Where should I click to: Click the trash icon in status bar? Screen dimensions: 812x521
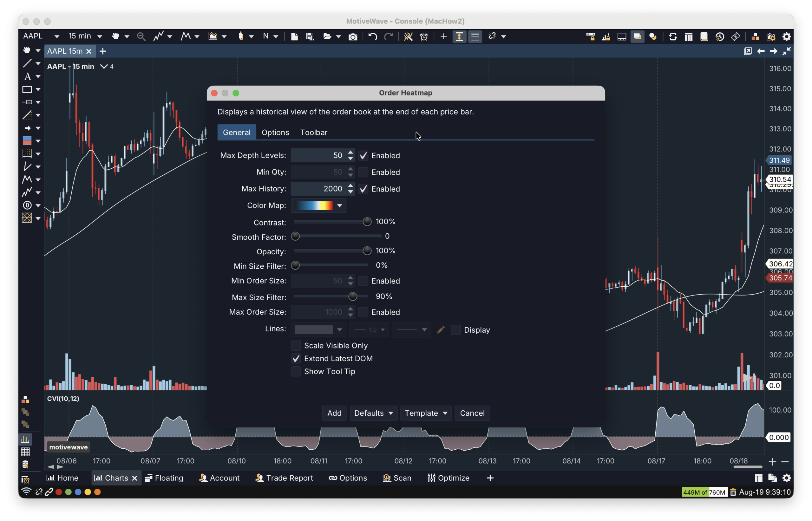click(x=733, y=492)
